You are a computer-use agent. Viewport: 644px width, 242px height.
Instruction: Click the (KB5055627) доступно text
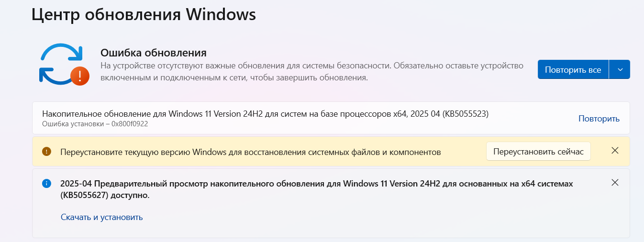tap(105, 195)
